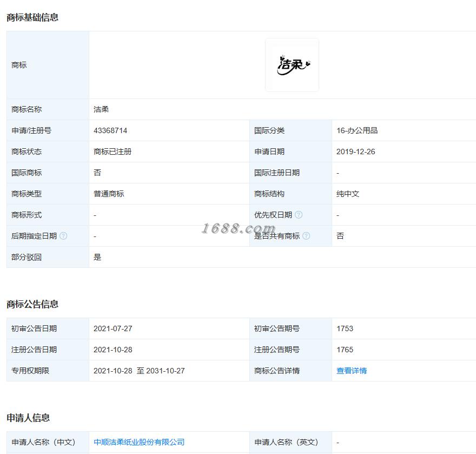Click the 初审公告日期 label cell

point(48,328)
